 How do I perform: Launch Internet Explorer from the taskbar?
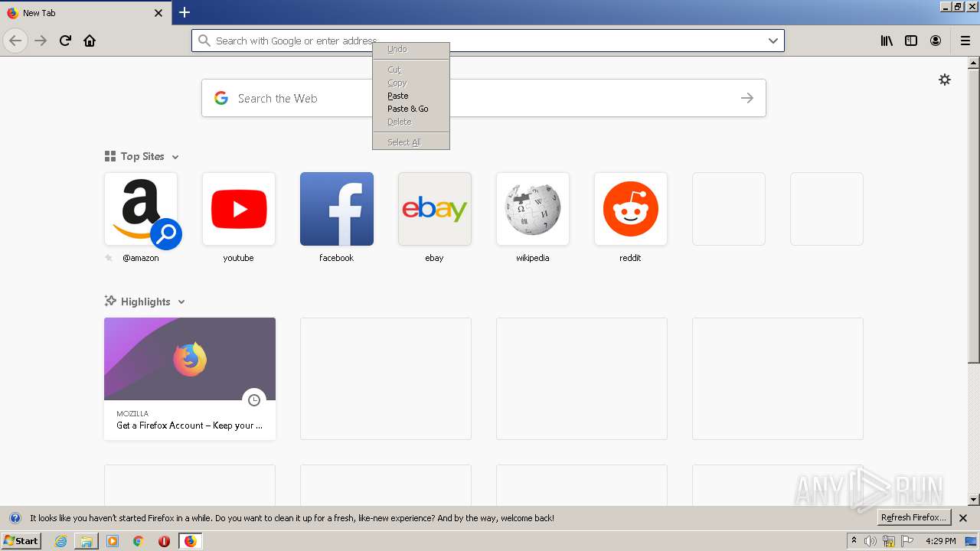(61, 541)
